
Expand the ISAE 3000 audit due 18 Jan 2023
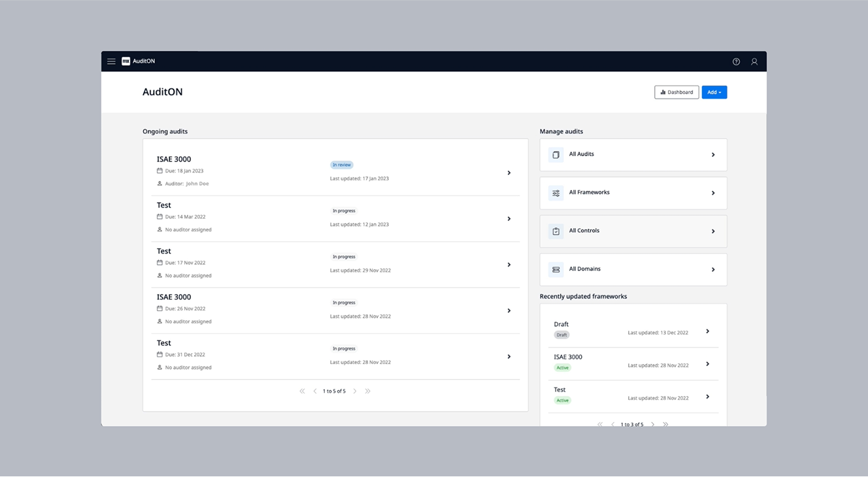point(509,173)
